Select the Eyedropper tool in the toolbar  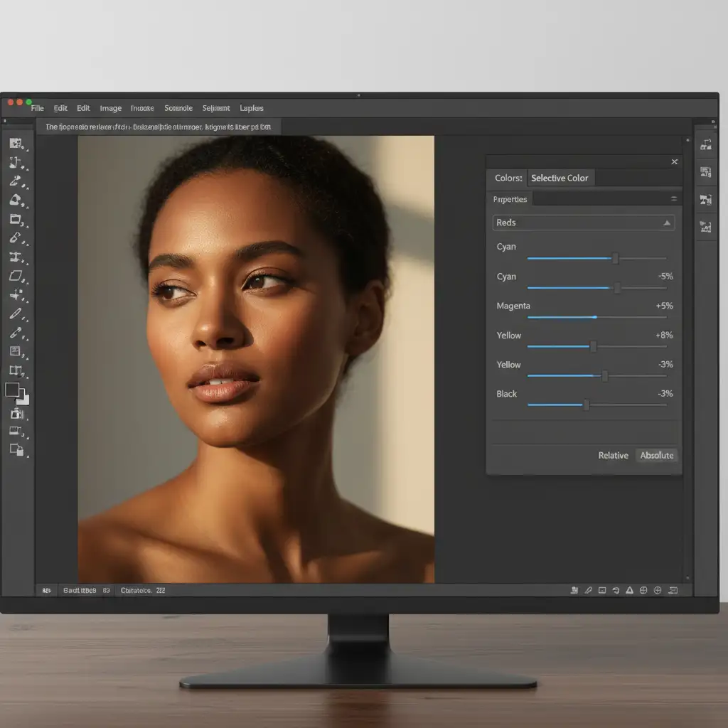point(16,332)
